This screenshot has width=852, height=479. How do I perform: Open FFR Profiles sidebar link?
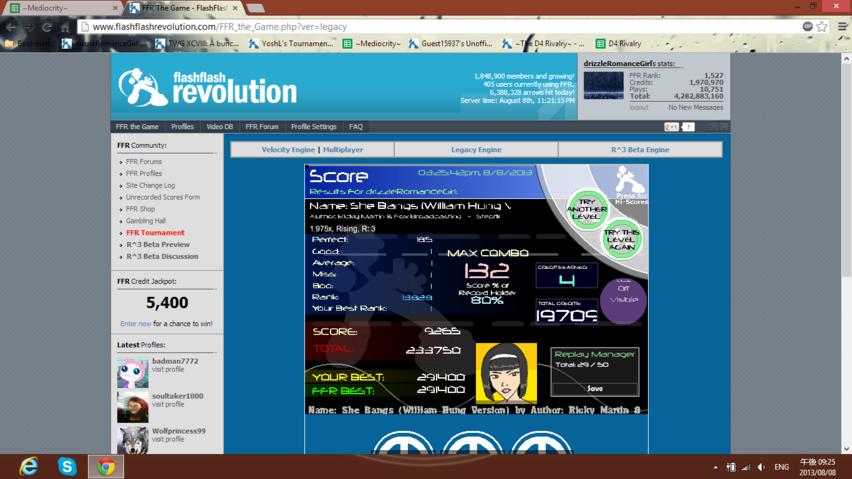(143, 174)
